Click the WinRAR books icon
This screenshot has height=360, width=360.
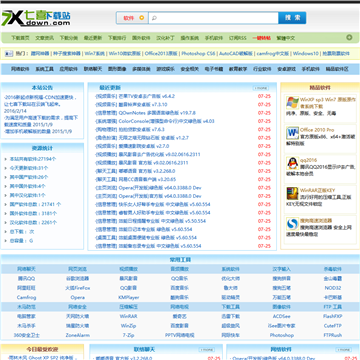coord(292,194)
